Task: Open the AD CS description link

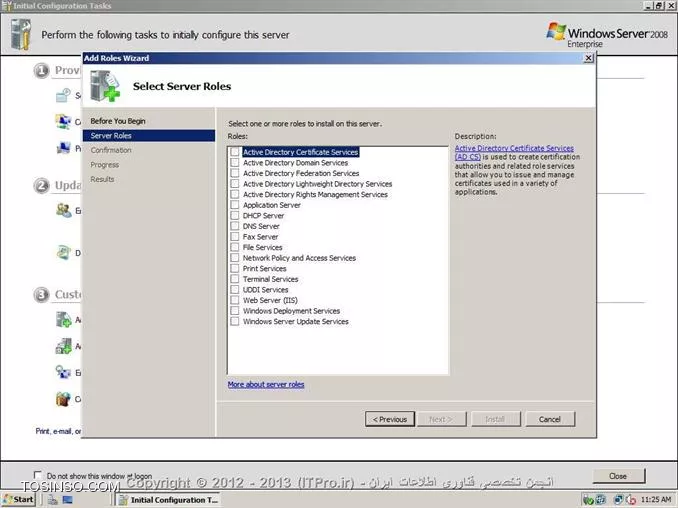Action: (514, 152)
